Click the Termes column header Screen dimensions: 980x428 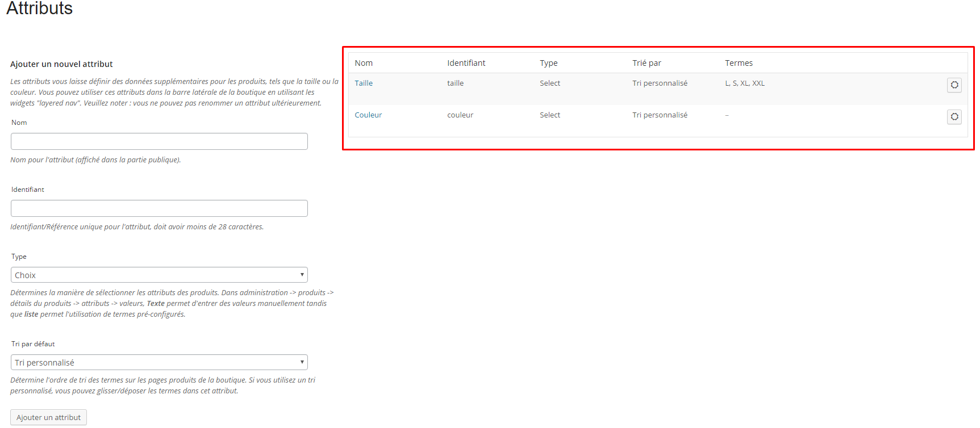739,63
